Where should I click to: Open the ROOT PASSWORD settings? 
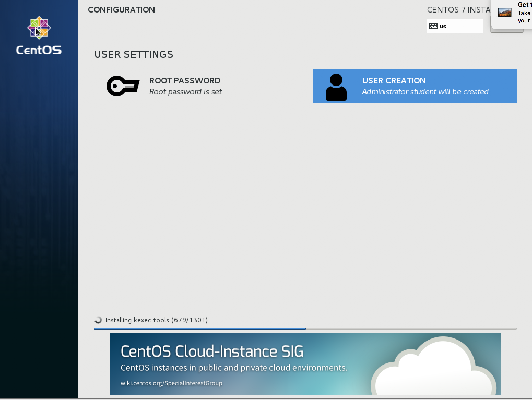(x=164, y=86)
